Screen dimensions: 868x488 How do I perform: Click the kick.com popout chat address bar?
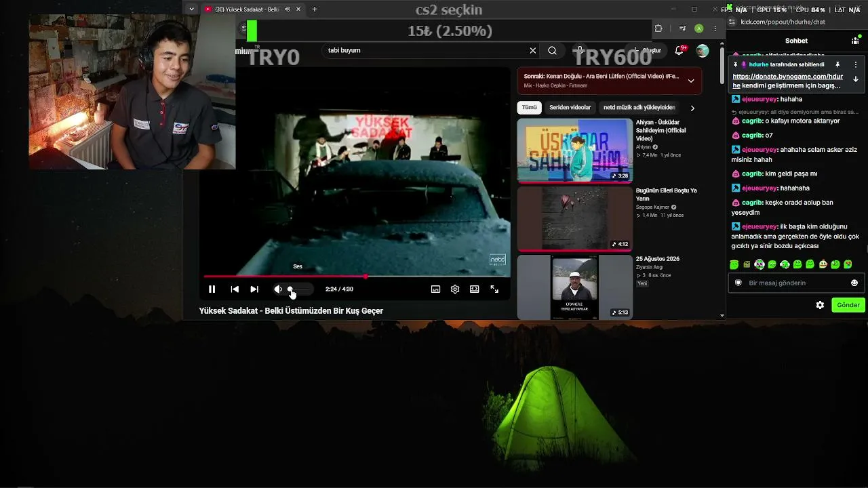click(783, 22)
